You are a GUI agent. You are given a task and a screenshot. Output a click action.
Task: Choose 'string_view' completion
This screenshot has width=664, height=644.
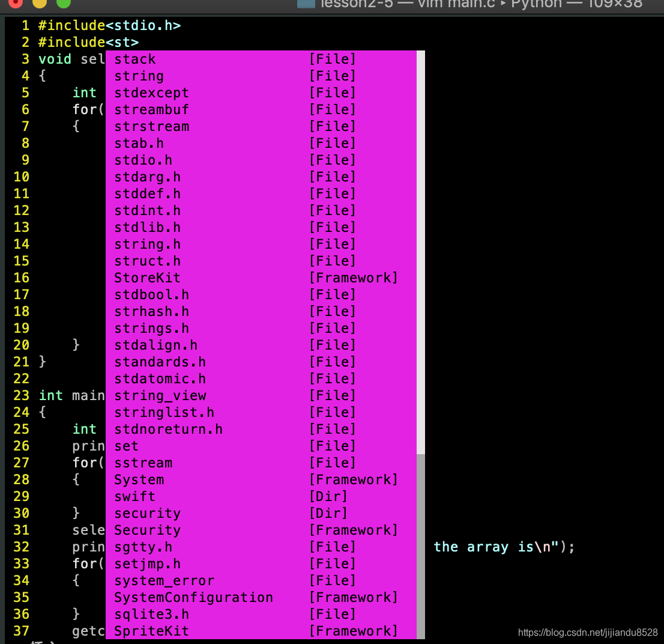(x=261, y=395)
